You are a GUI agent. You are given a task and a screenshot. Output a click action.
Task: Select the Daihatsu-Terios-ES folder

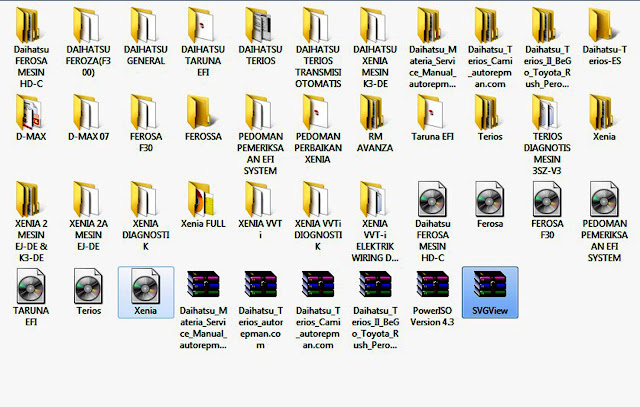(604, 37)
